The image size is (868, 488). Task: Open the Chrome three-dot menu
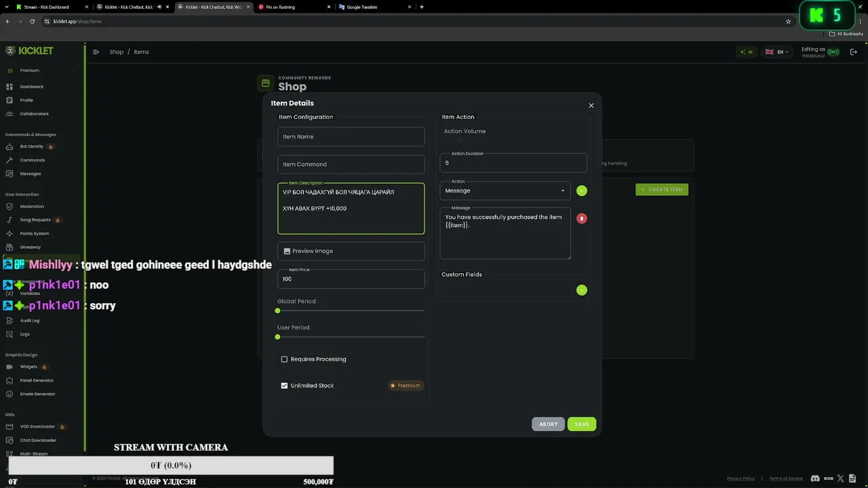860,21
